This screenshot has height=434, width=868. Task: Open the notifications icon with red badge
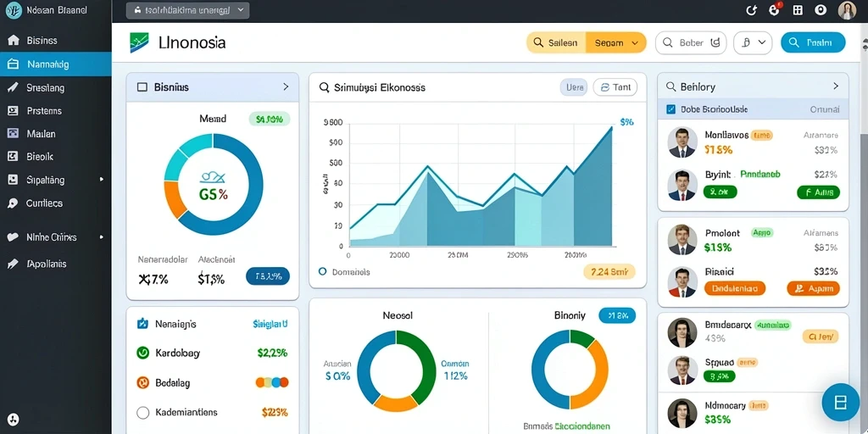tap(775, 9)
